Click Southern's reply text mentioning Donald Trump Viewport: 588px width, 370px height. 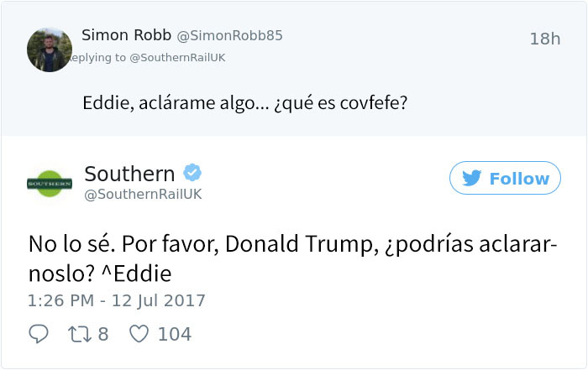pyautogui.click(x=293, y=258)
